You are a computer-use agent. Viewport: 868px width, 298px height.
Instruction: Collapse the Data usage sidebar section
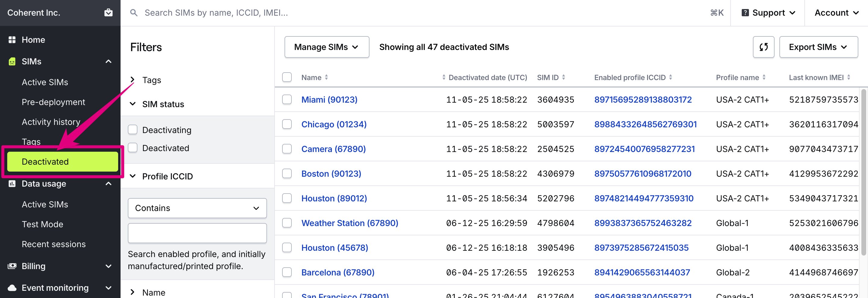coord(108,184)
